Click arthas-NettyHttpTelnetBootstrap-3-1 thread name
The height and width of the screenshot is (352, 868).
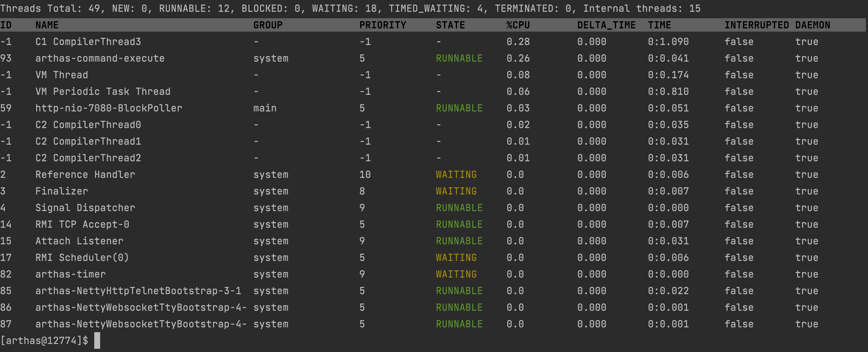[x=138, y=291]
